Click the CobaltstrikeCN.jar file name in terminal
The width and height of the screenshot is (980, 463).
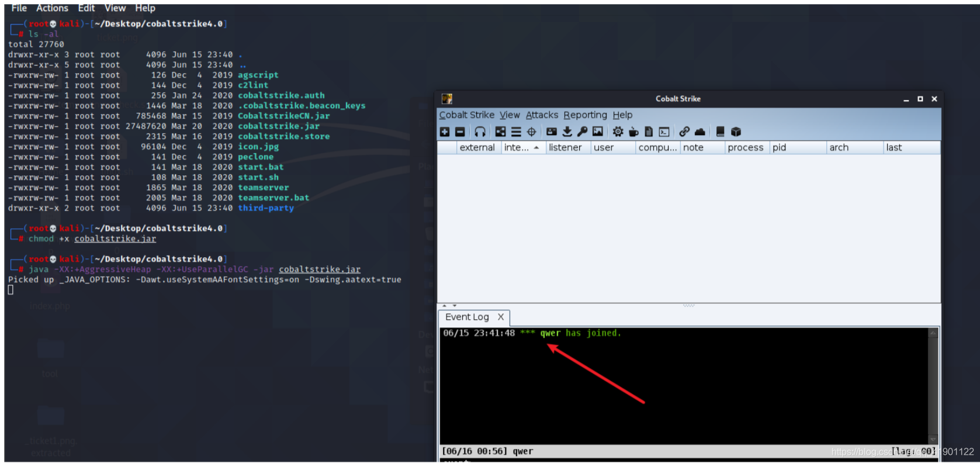point(284,116)
